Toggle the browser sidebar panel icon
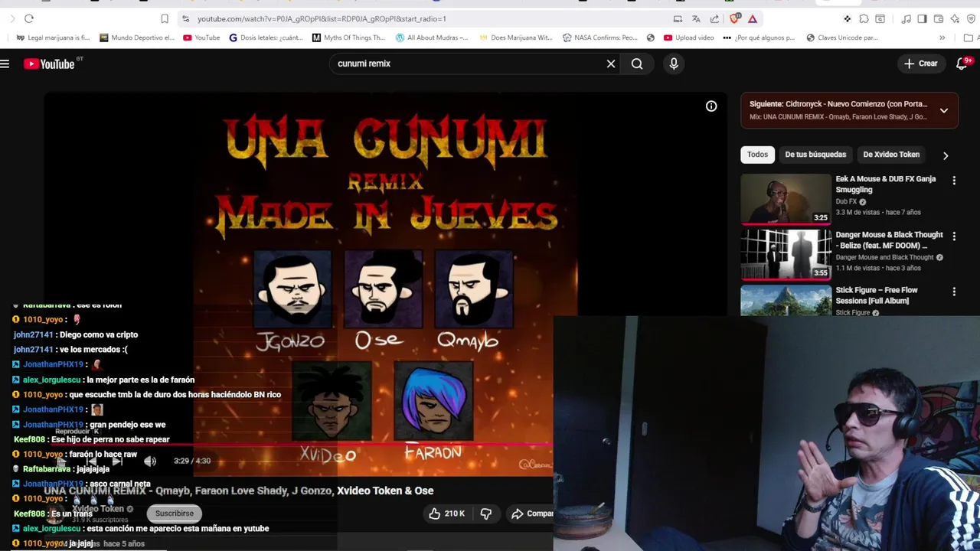This screenshot has height=551, width=980. coord(922,18)
